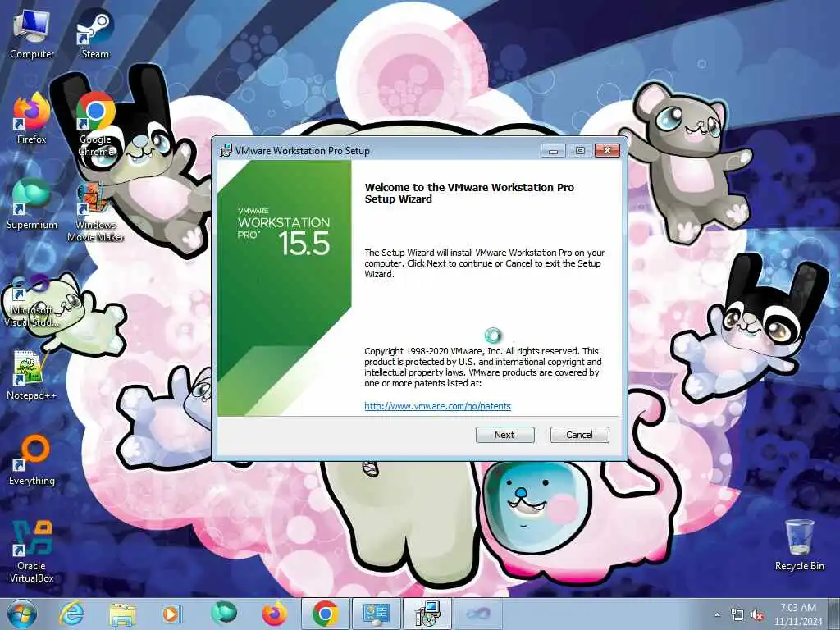The image size is (840, 630).
Task: Select the Firefox desktop shortcut
Action: 32,120
